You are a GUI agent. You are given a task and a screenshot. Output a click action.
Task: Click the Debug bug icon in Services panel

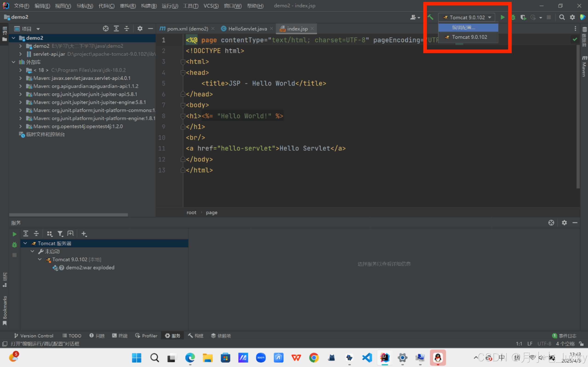tap(14, 245)
